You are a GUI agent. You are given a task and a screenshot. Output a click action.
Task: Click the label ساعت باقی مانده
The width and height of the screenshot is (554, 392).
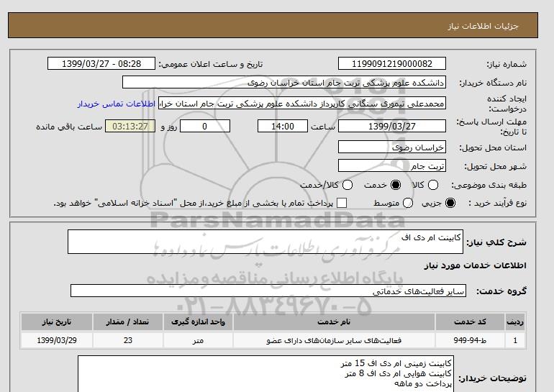[x=69, y=127]
